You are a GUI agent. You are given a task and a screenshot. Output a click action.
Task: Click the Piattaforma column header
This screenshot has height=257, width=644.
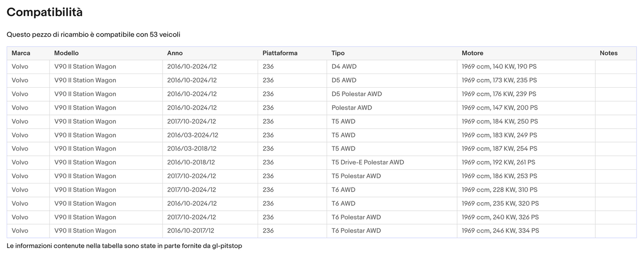pyautogui.click(x=280, y=53)
